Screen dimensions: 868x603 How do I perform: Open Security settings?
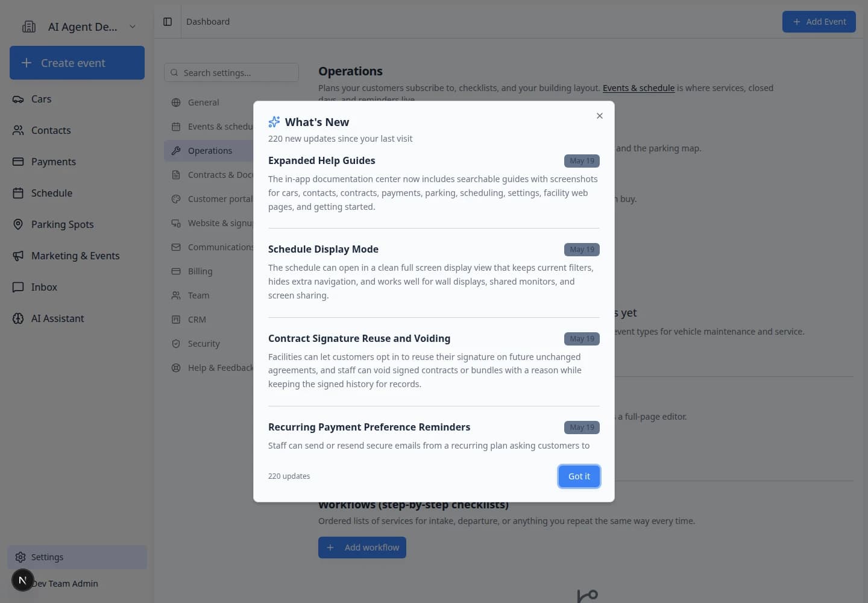pos(209,344)
